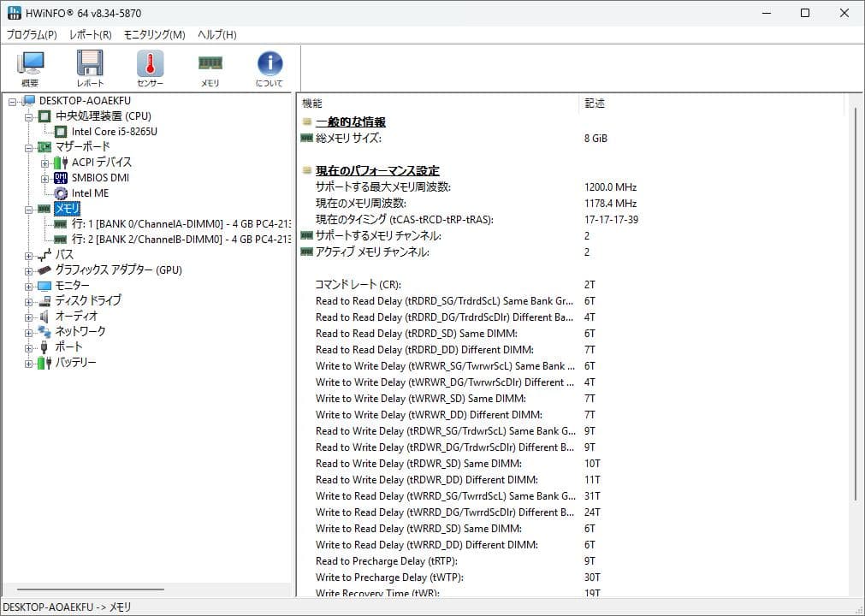Click the バッテリー (Battery) icon in tree
865x616 pixels.
click(42, 362)
